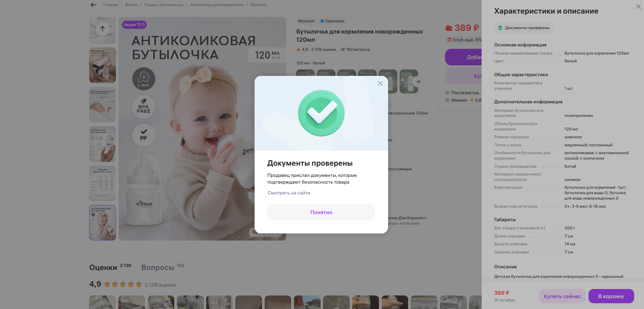Viewport: 644px width, 309px height.
Task: Close the Документы проверены dialog with X
Action: click(380, 83)
